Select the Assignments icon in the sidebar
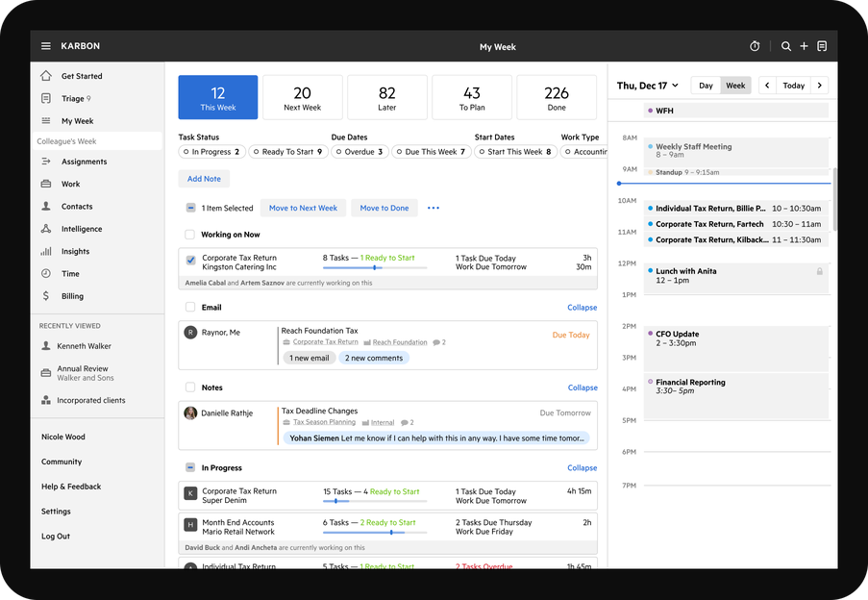This screenshot has height=600, width=868. click(x=46, y=162)
